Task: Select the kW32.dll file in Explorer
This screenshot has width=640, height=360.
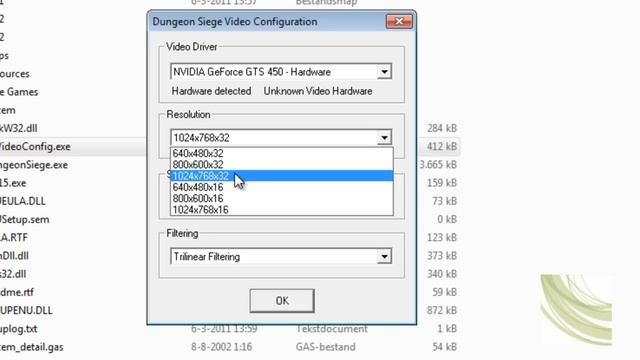Action: pyautogui.click(x=19, y=128)
